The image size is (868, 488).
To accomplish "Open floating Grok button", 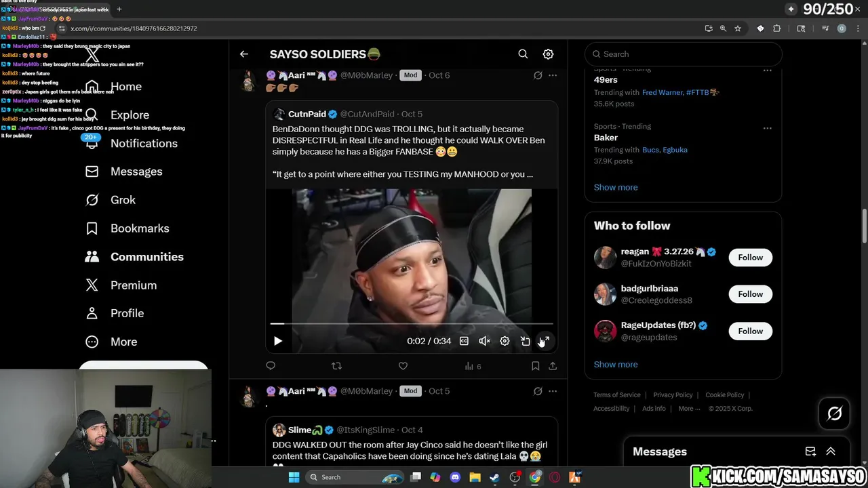I will (x=835, y=413).
